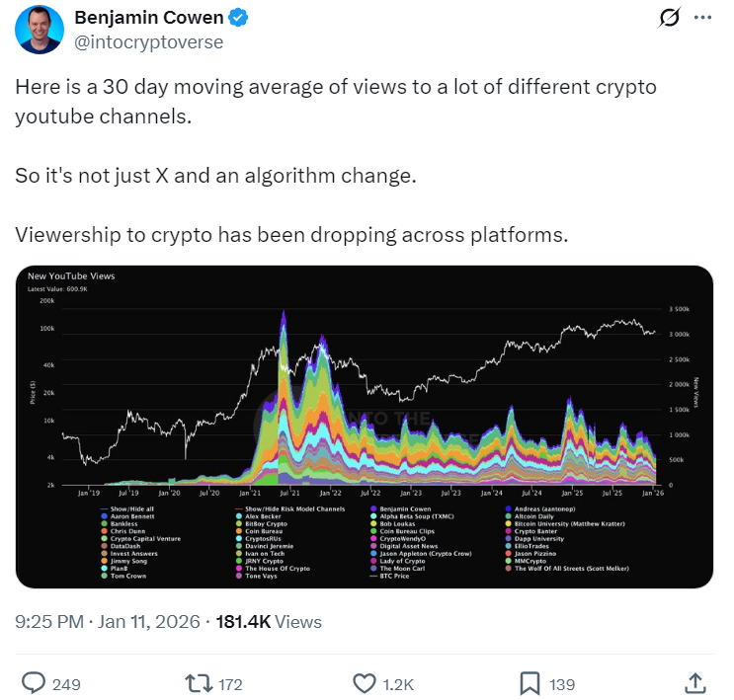This screenshot has height=700, width=734.
Task: Open Benjamin Cowen's profile picture
Action: click(x=38, y=30)
